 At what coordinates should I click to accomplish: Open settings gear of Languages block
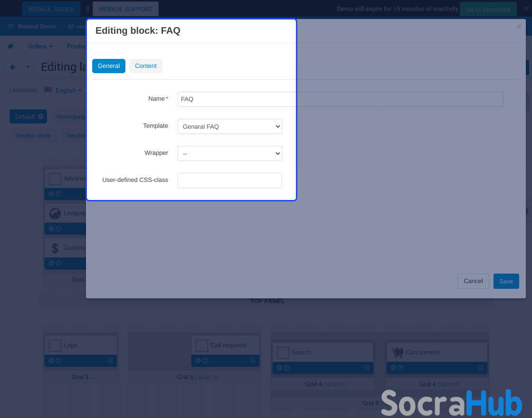click(x=51, y=228)
